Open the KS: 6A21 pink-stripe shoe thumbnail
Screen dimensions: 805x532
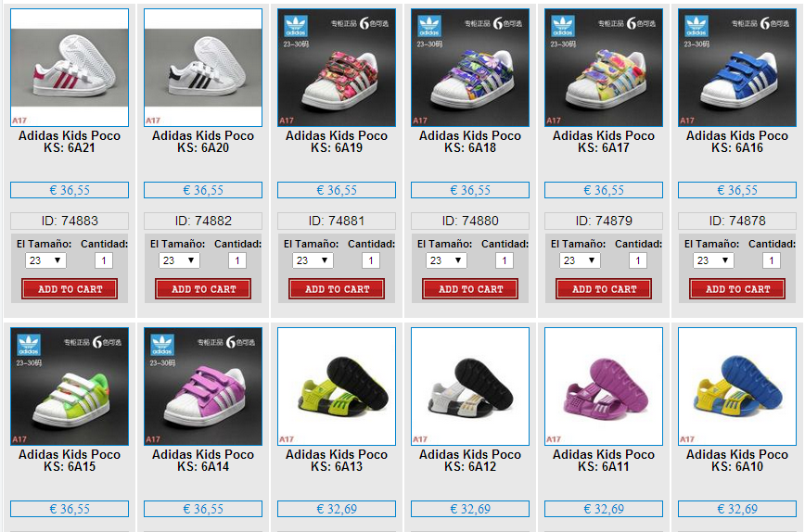[70, 68]
